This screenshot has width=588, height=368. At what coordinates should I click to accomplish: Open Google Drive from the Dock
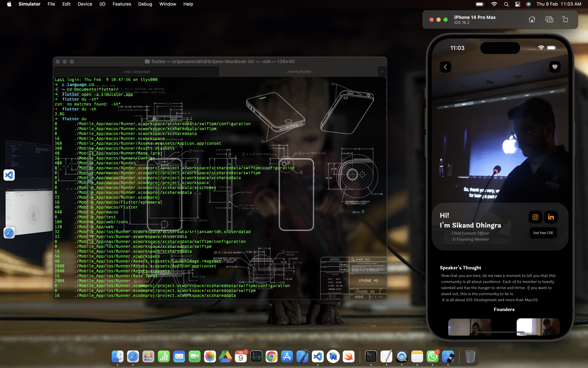[225, 357]
